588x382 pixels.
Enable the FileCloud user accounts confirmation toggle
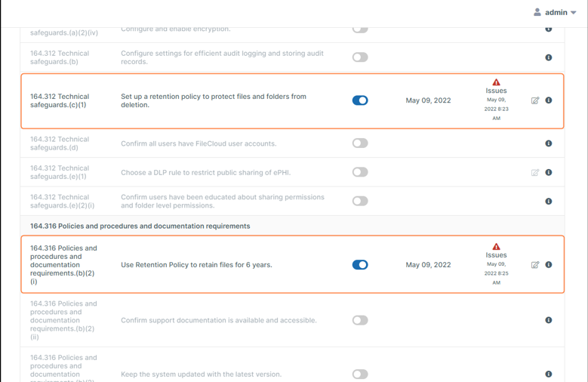[x=360, y=143]
